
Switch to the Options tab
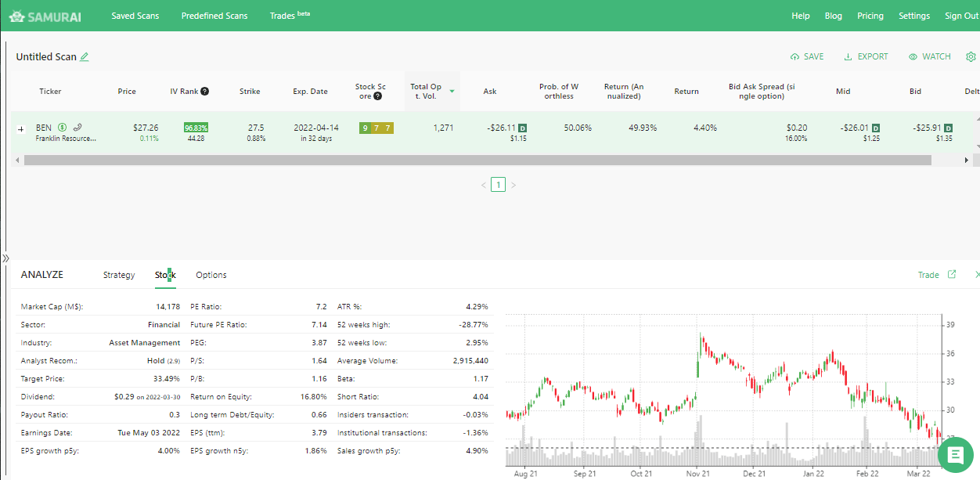(x=211, y=275)
